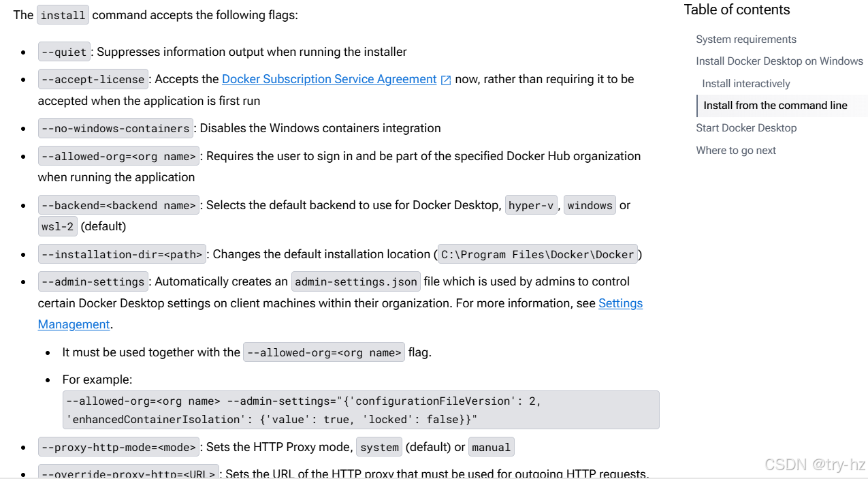
Task: Click the external link icon after Agreement
Action: (x=446, y=80)
